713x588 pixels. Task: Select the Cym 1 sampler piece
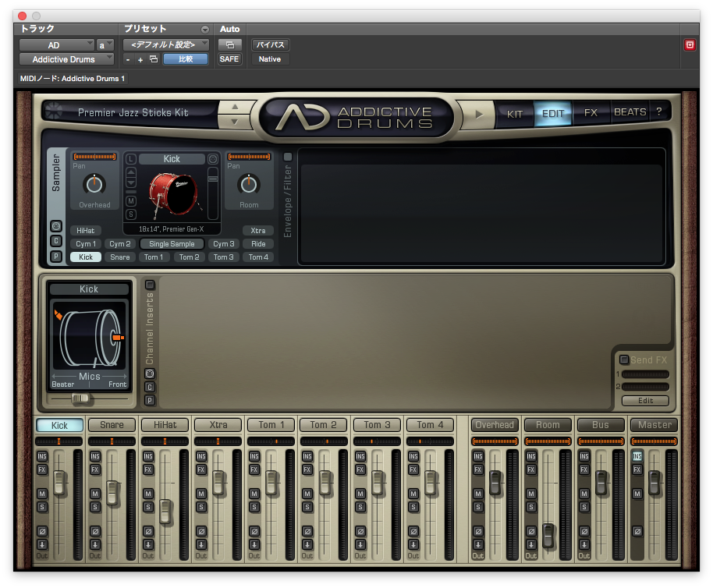[x=86, y=244]
